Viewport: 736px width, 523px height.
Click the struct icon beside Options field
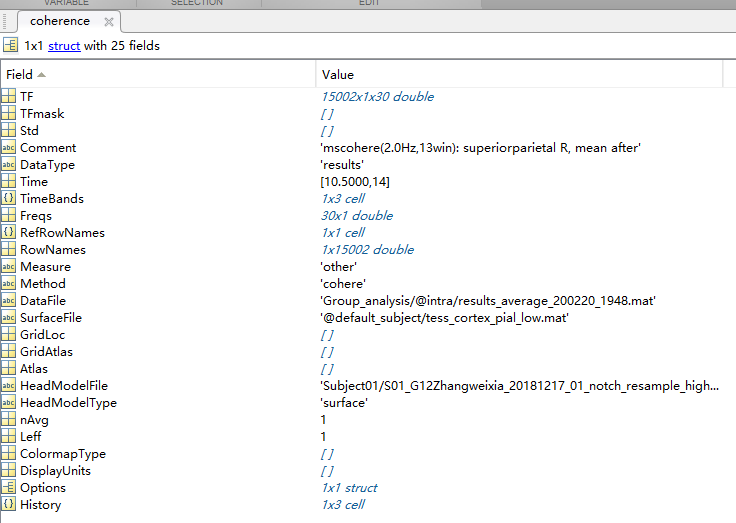pyautogui.click(x=8, y=487)
